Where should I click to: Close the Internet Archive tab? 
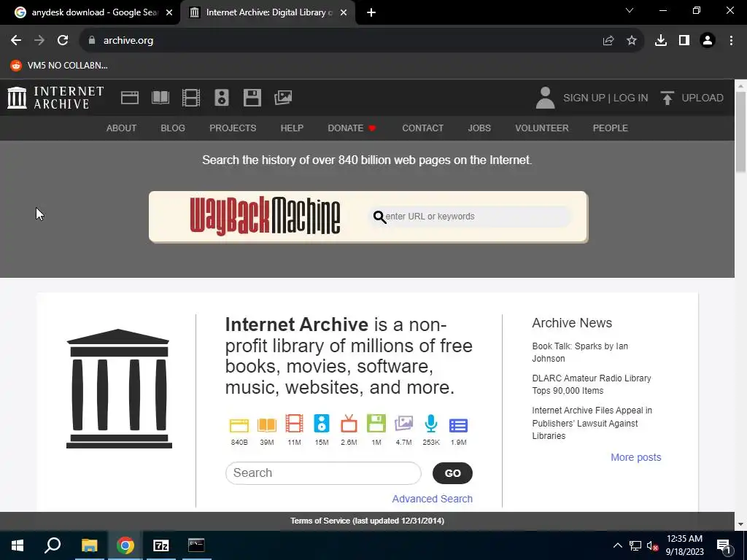(x=344, y=12)
